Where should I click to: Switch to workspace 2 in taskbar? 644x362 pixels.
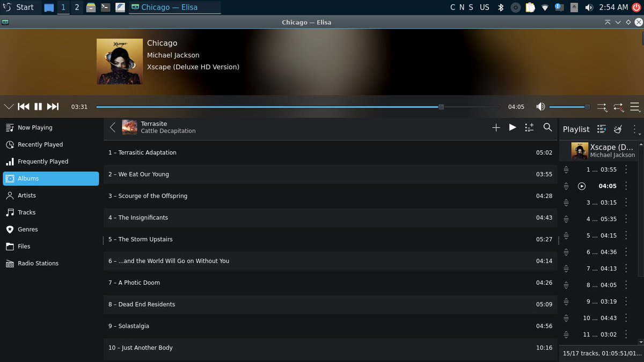point(77,8)
